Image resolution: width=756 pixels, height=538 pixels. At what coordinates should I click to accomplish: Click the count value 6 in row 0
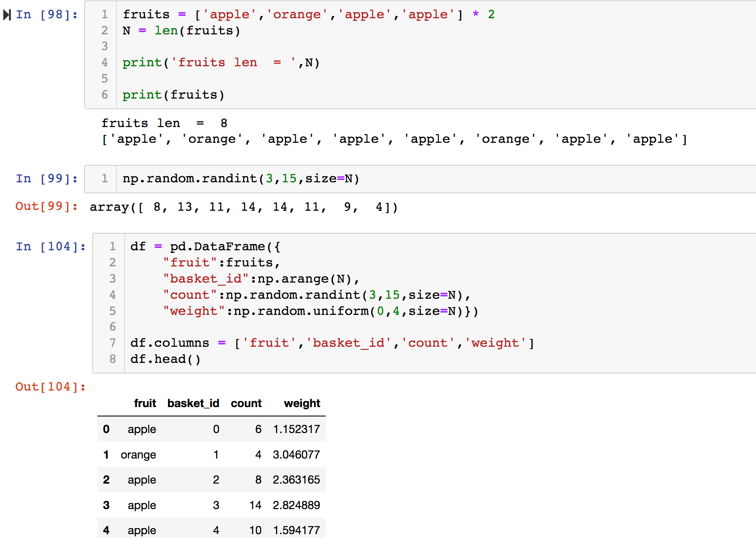tap(259, 429)
